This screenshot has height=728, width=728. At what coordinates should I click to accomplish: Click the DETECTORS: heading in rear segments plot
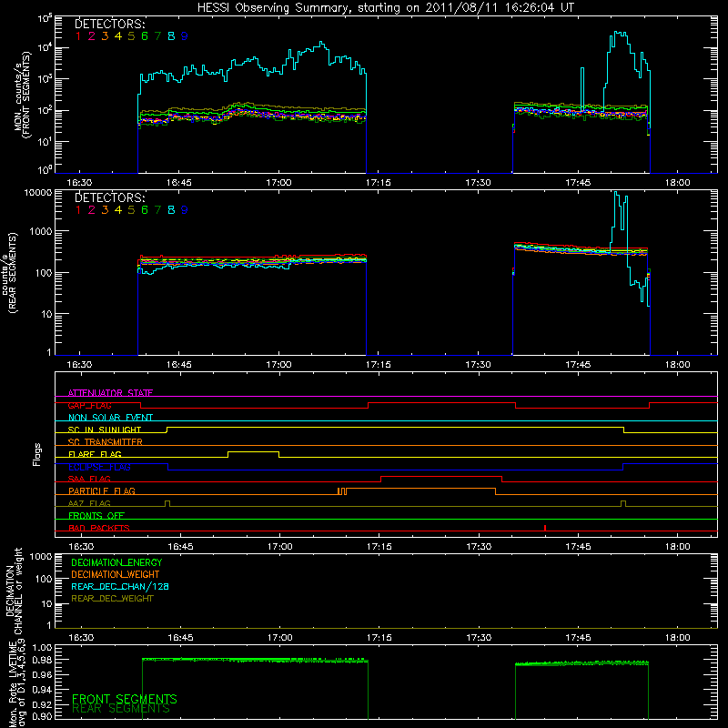pos(110,197)
